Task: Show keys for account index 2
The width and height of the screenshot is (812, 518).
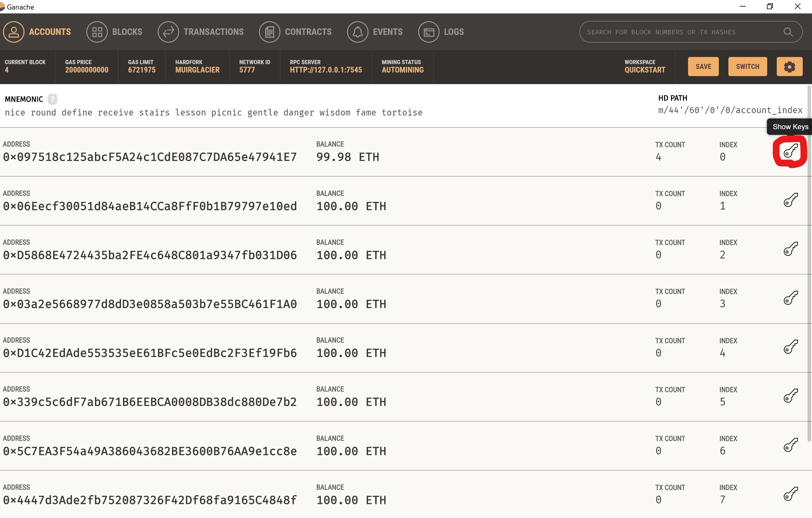Action: tap(790, 249)
